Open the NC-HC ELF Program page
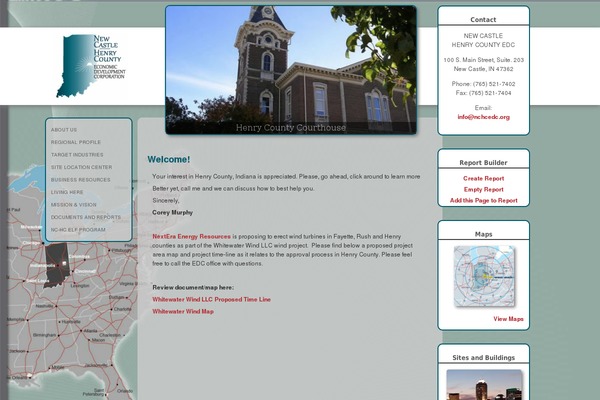600x400 pixels. (x=78, y=230)
